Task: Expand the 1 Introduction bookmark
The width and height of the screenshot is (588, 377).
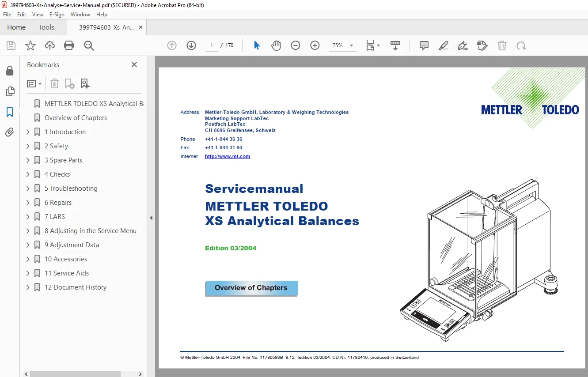Action: pyautogui.click(x=28, y=132)
